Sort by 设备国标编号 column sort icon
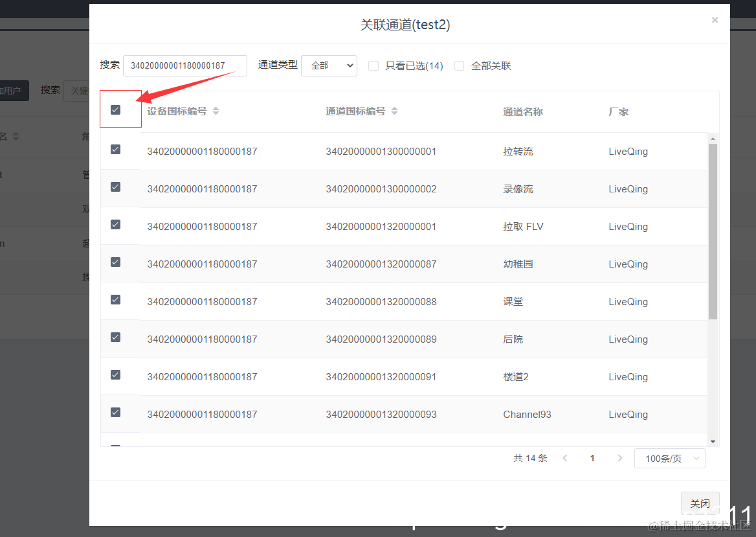The height and width of the screenshot is (537, 756). pos(216,111)
